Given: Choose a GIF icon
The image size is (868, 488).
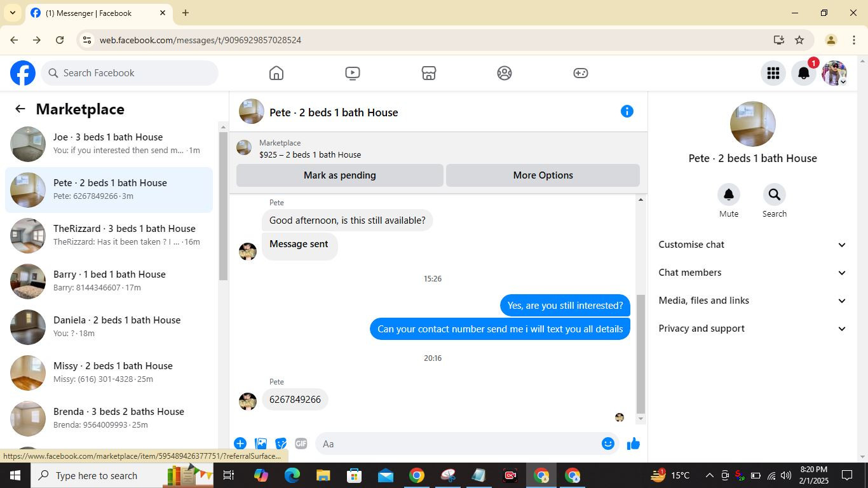Looking at the screenshot, I should pos(301,444).
